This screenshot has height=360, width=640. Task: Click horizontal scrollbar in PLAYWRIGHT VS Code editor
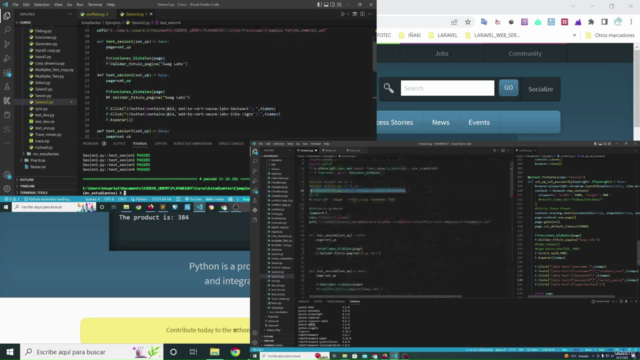[x=386, y=297]
